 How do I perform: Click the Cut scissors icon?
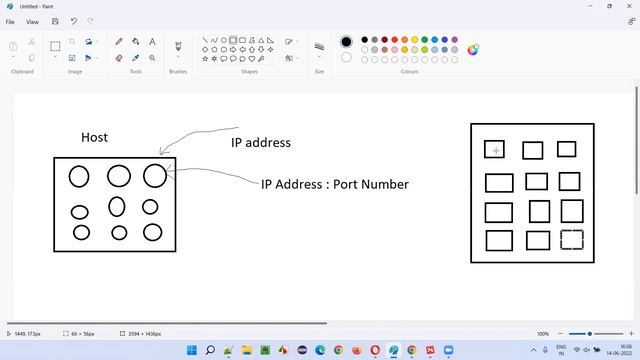point(31,41)
